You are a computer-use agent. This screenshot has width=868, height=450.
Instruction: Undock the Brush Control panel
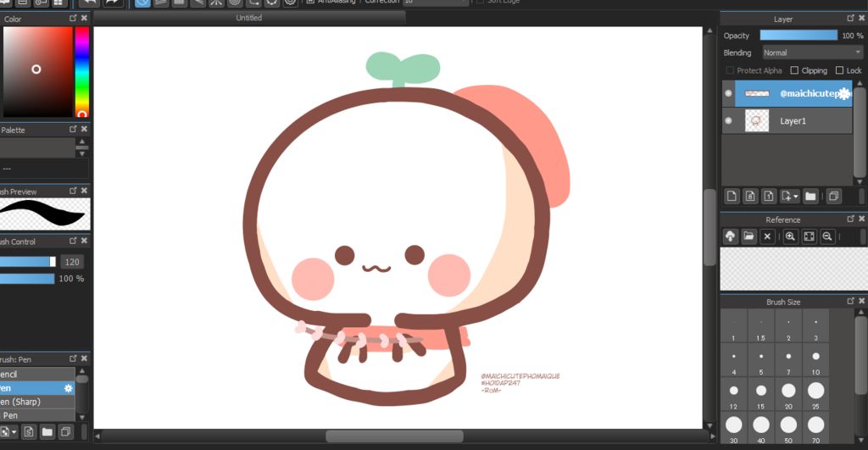pyautogui.click(x=73, y=241)
